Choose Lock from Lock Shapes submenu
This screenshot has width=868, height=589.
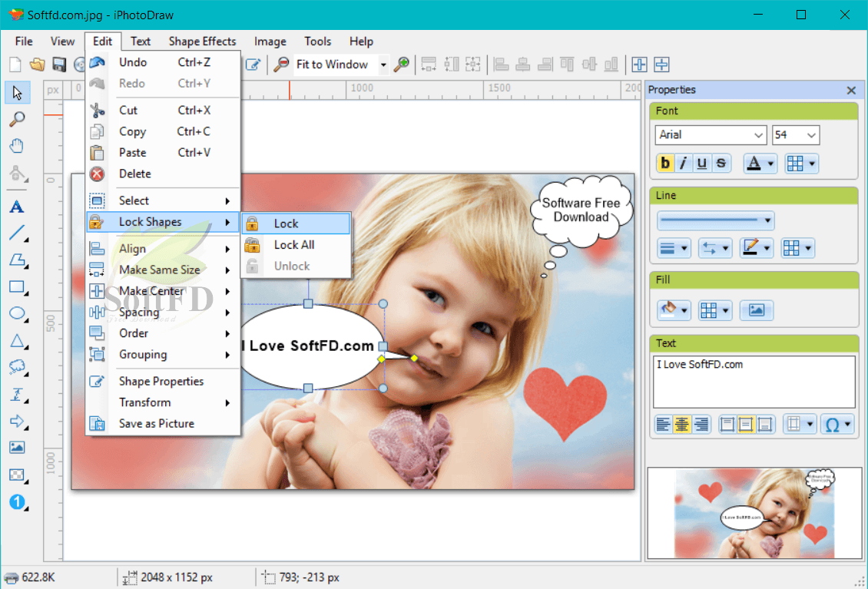tap(297, 223)
